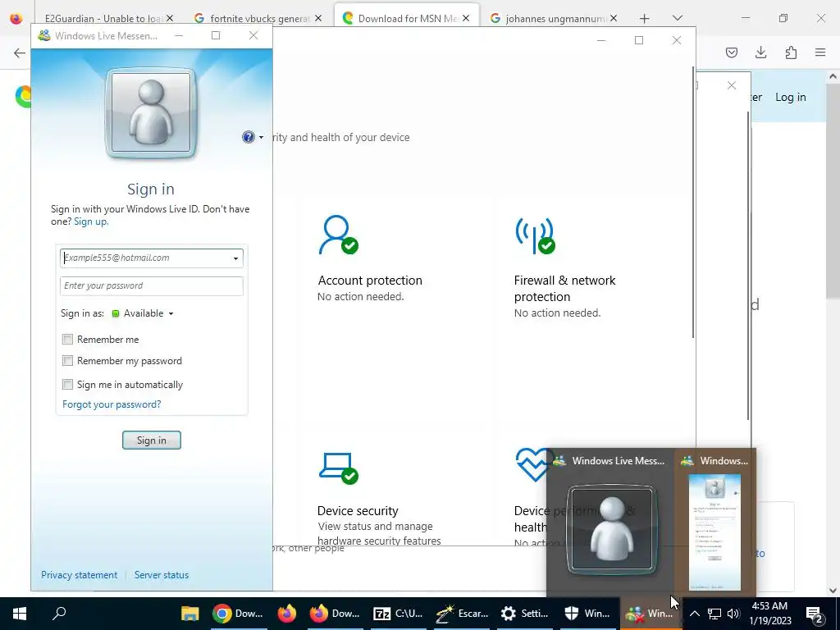Open the Firefox downloads icon

tap(760, 52)
